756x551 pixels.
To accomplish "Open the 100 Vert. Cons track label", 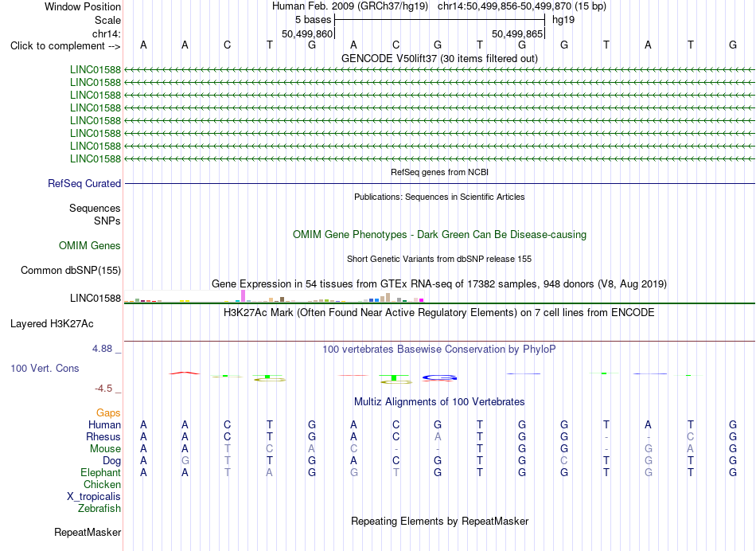I will click(x=45, y=368).
